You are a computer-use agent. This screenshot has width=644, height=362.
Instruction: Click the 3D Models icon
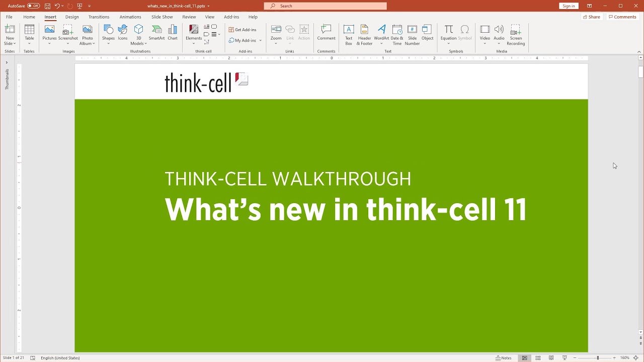click(x=138, y=30)
